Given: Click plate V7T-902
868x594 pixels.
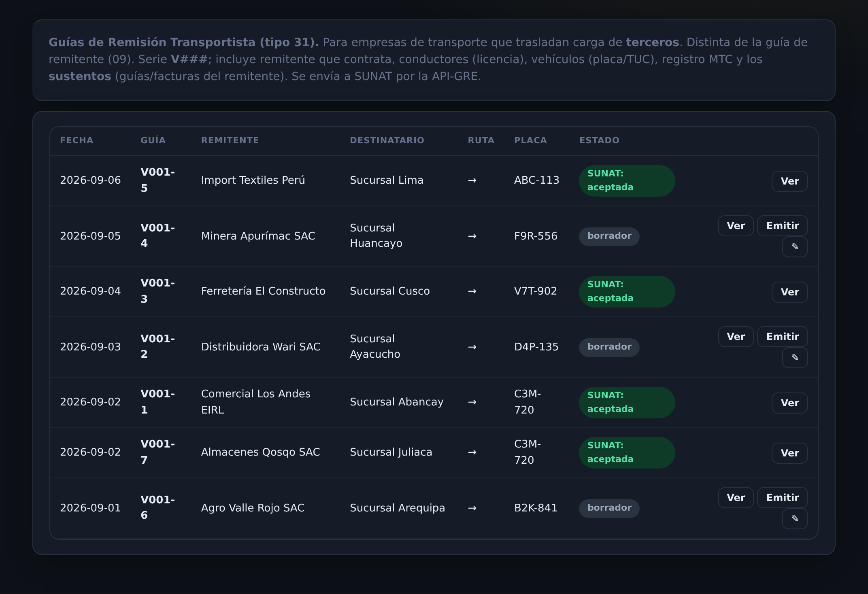Looking at the screenshot, I should [536, 291].
